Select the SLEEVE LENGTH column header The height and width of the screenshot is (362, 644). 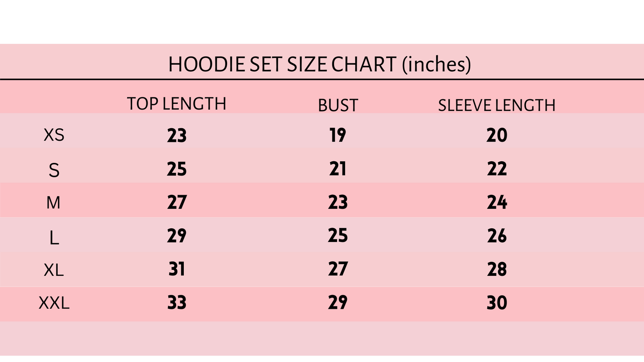496,106
